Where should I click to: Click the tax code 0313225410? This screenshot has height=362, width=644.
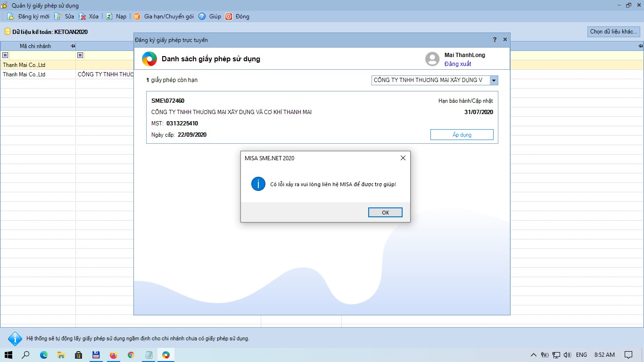pos(182,123)
